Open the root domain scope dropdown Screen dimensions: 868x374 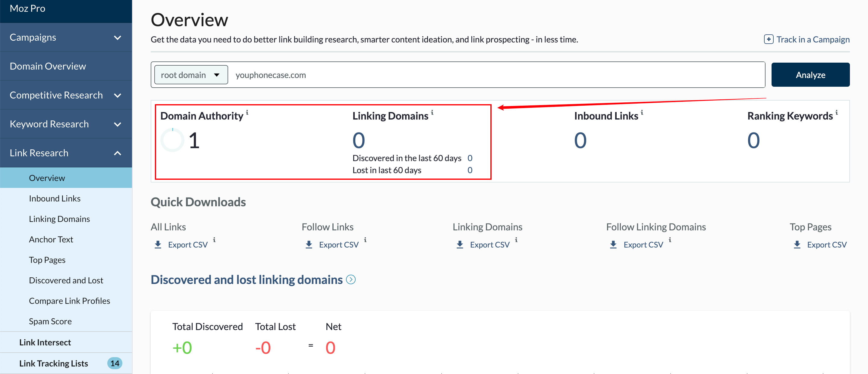(x=191, y=75)
